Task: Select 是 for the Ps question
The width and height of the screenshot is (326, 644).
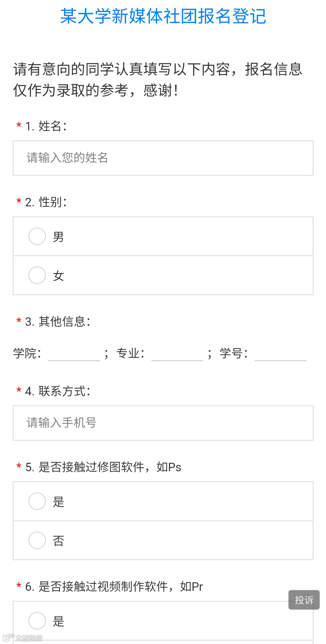Action: [x=37, y=501]
